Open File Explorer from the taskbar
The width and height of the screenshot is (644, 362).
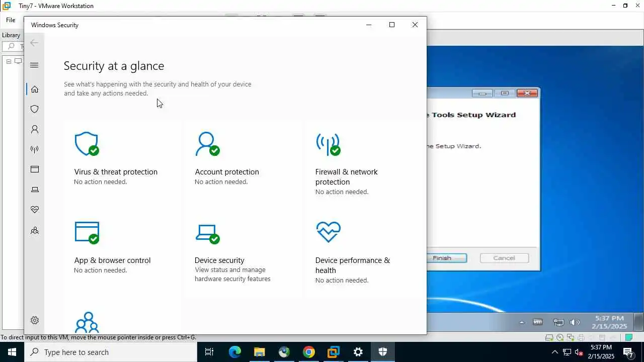pos(259,352)
